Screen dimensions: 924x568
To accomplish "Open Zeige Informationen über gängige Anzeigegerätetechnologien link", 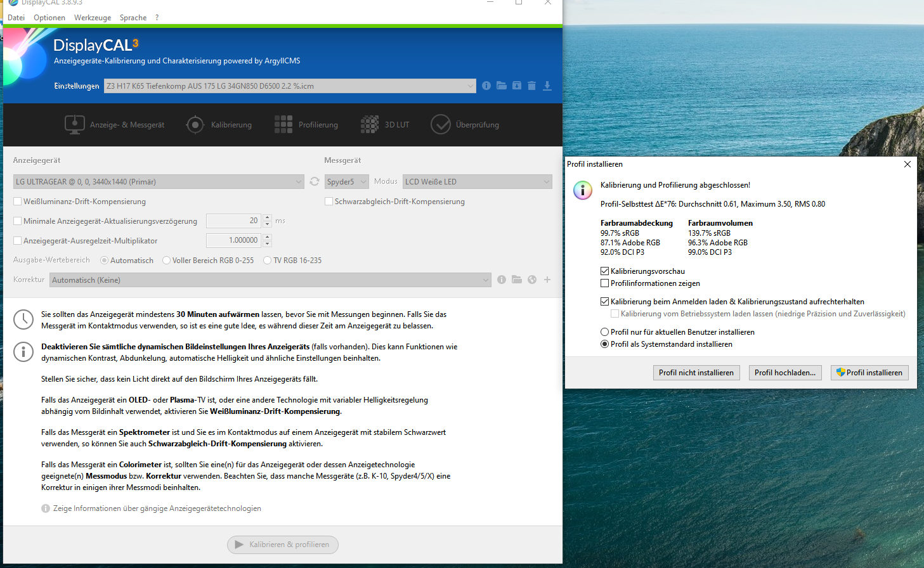I will click(x=157, y=508).
